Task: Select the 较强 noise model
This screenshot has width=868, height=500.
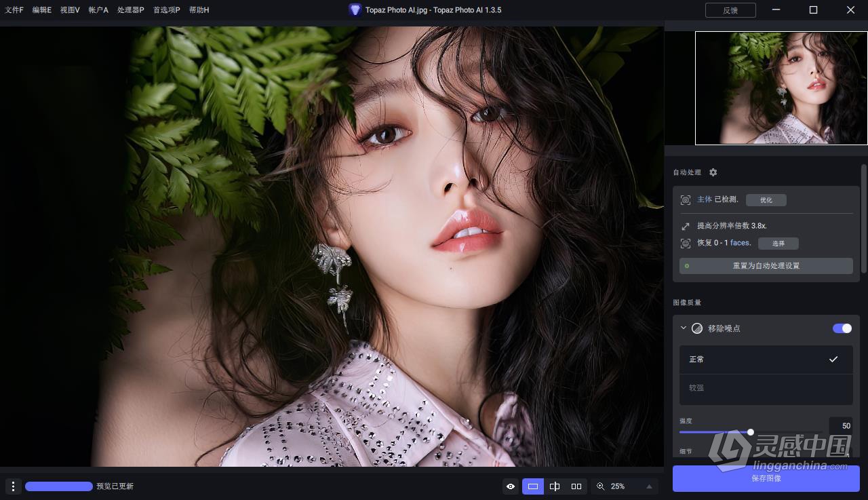Action: coord(766,389)
